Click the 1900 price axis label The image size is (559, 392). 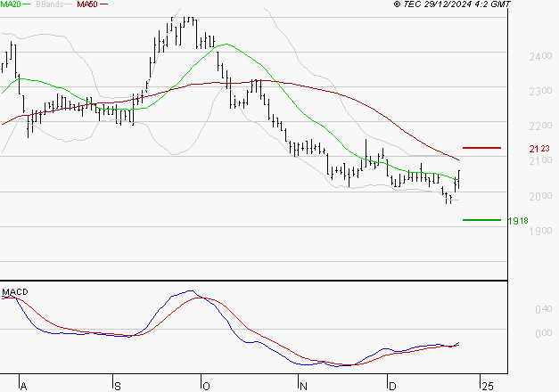pyautogui.click(x=540, y=231)
